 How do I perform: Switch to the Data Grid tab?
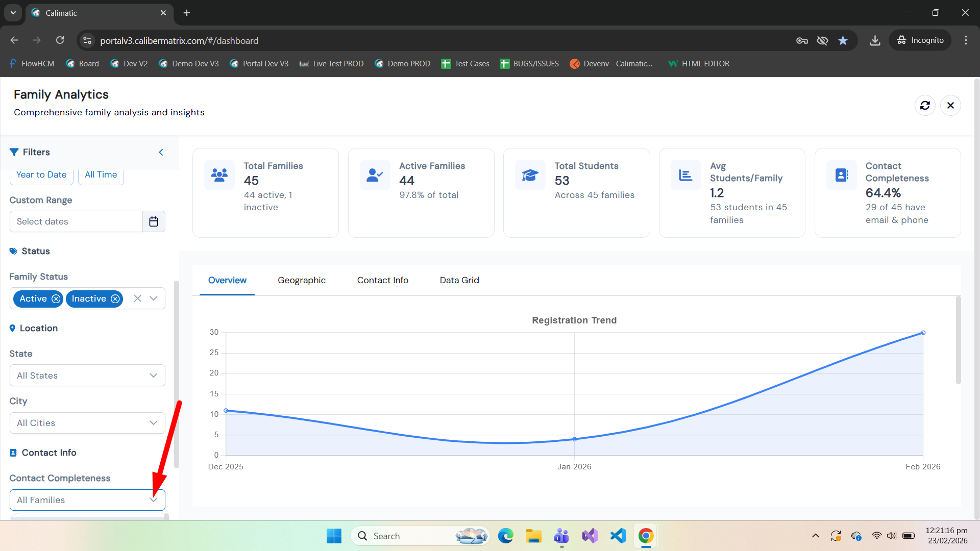[459, 280]
